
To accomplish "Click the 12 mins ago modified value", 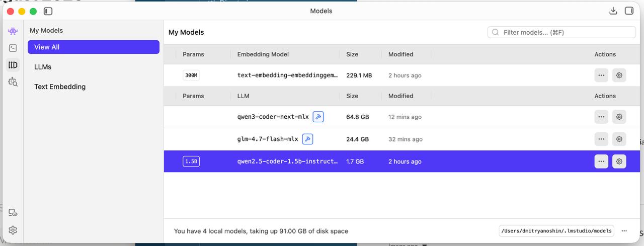I will (405, 117).
